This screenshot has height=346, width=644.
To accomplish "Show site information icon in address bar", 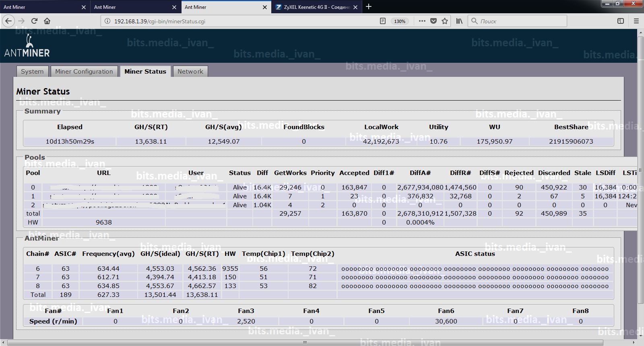I will 107,21.
